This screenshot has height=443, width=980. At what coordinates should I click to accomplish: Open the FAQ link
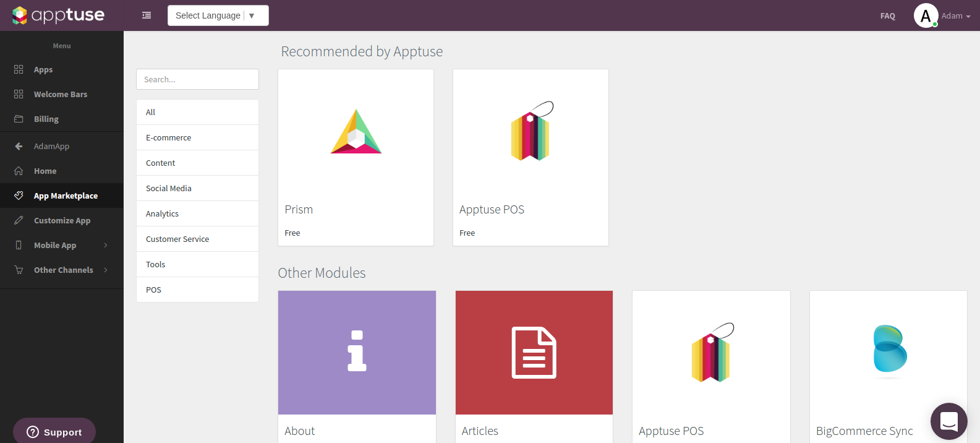coord(888,16)
